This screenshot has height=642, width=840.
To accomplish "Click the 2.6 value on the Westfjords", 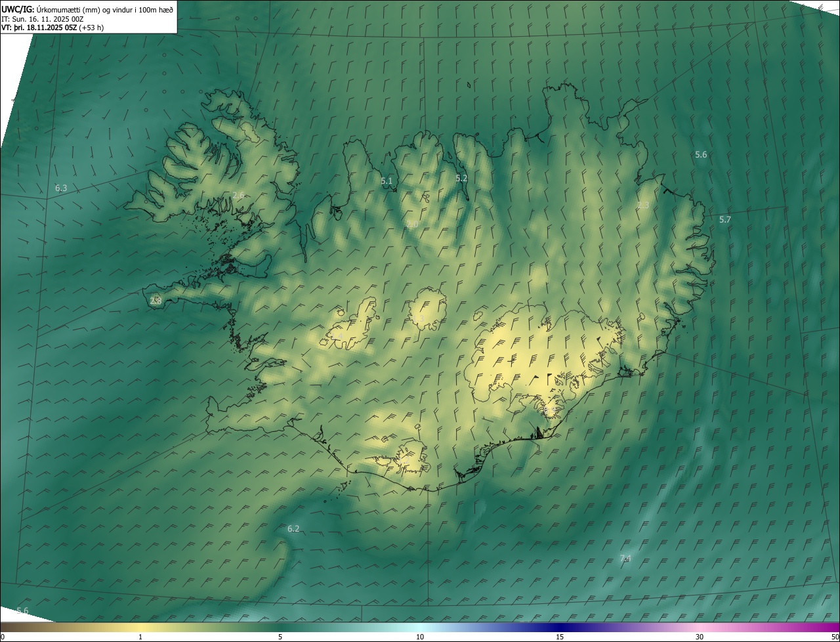I will [x=238, y=195].
